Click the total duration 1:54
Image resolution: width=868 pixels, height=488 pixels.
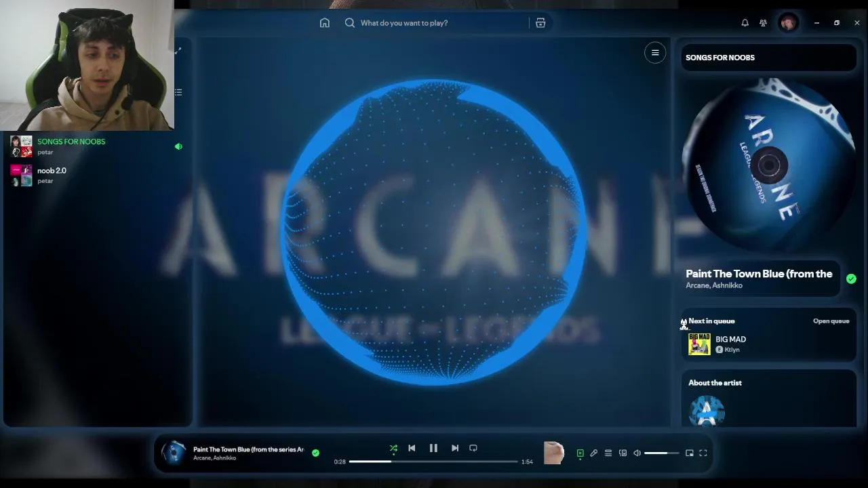click(527, 462)
